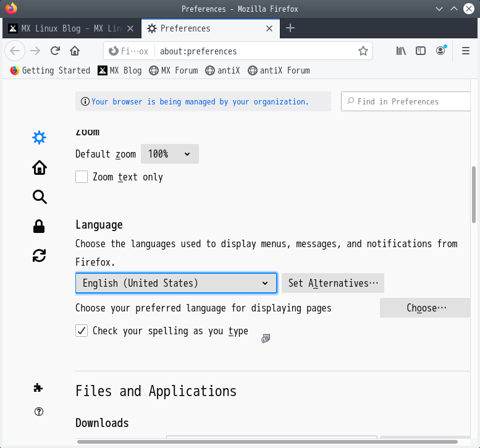Open the Library menu
This screenshot has height=448, width=480.
(x=401, y=51)
